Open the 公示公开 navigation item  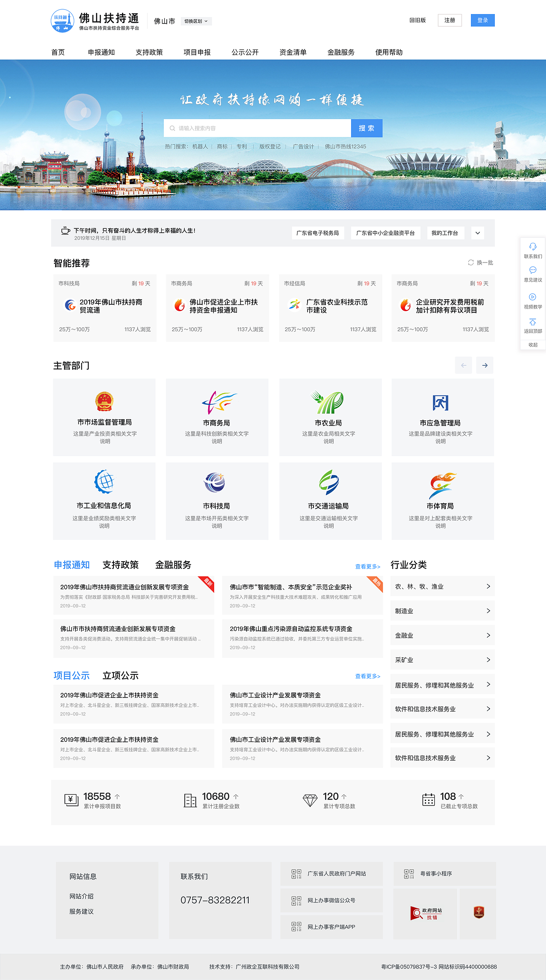click(x=245, y=52)
